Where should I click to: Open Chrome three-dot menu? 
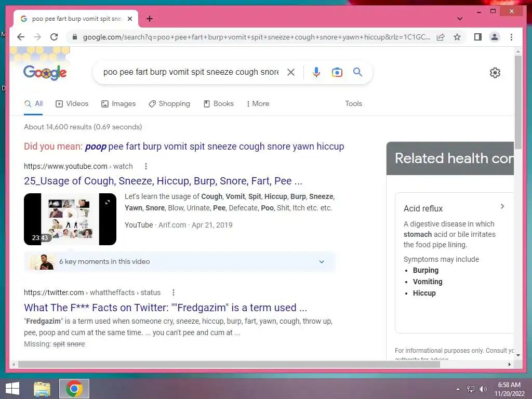(511, 37)
